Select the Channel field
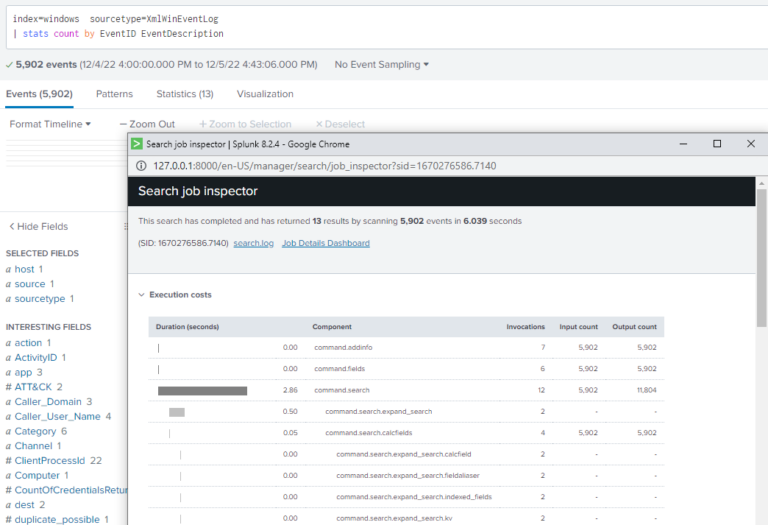This screenshot has width=768, height=525. (x=33, y=446)
